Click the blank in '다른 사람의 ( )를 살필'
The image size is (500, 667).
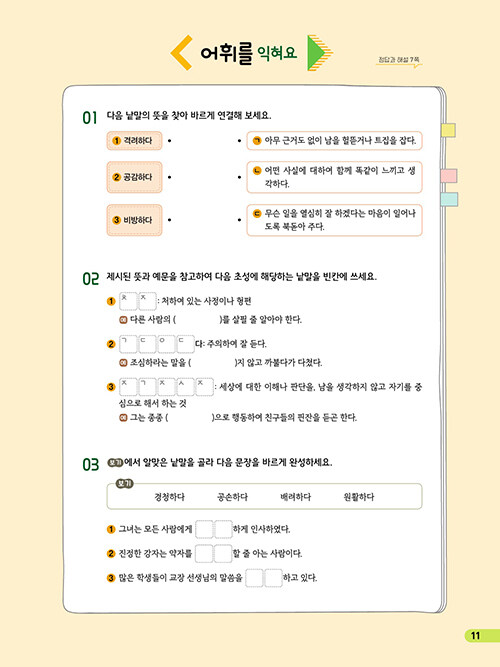pyautogui.click(x=197, y=319)
